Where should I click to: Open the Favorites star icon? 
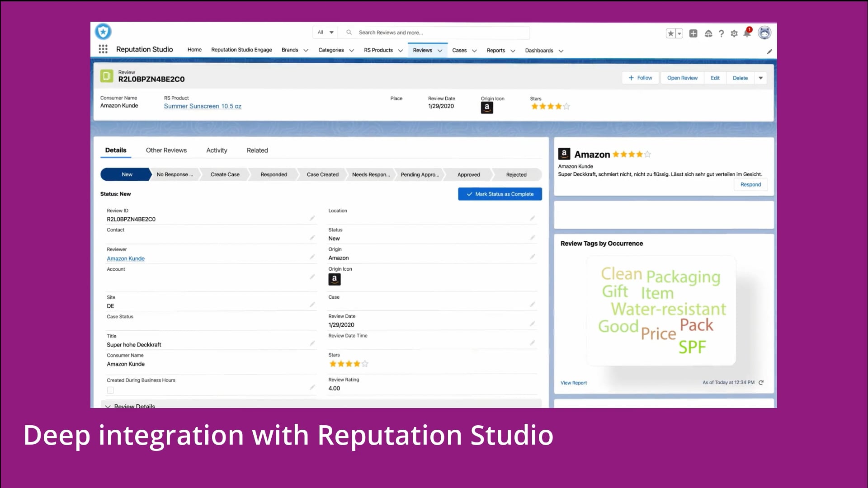point(671,33)
